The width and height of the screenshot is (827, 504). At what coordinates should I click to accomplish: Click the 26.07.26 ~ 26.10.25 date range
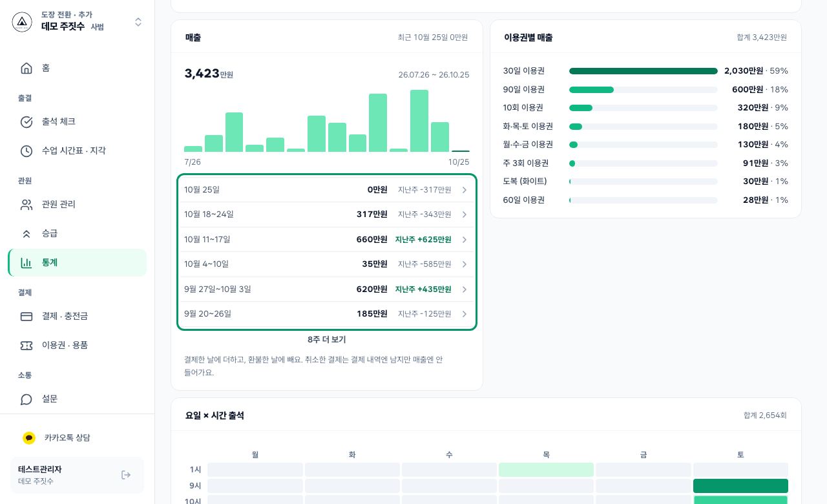coord(434,75)
